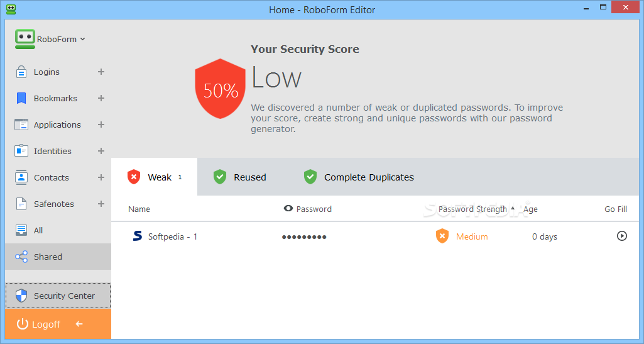This screenshot has height=344, width=644.
Task: Click green shield on Complete Duplicates tab
Action: (310, 177)
